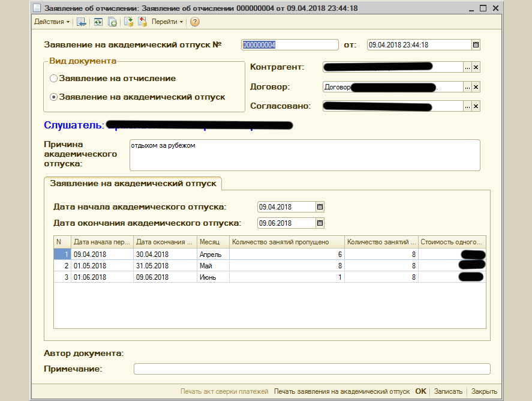Open the Действия dropdown menu

pyautogui.click(x=52, y=22)
